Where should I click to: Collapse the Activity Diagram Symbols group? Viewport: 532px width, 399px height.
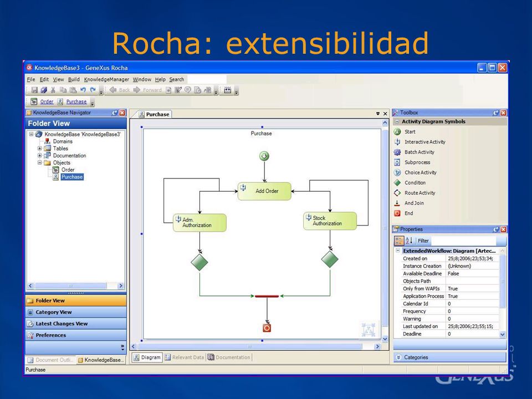click(397, 121)
